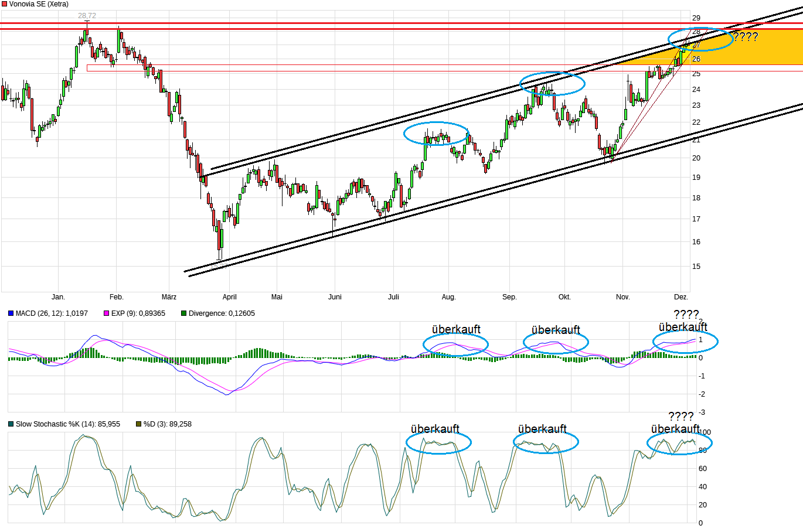Click the magenta EXP (9) legend square

coord(106,313)
